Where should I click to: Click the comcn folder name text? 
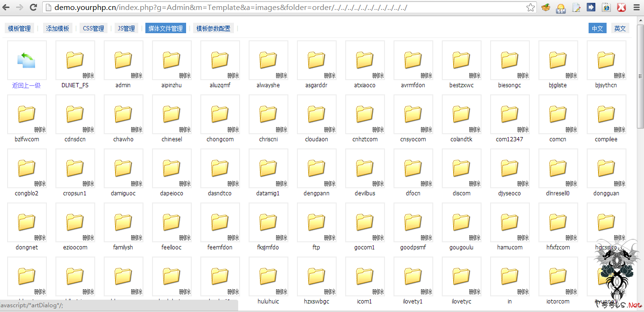coord(558,139)
